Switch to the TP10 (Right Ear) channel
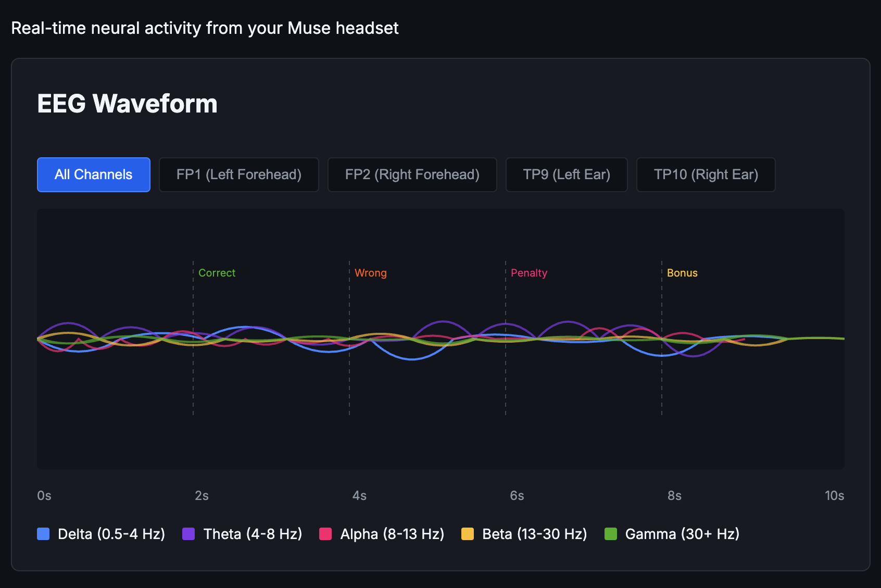 (706, 174)
